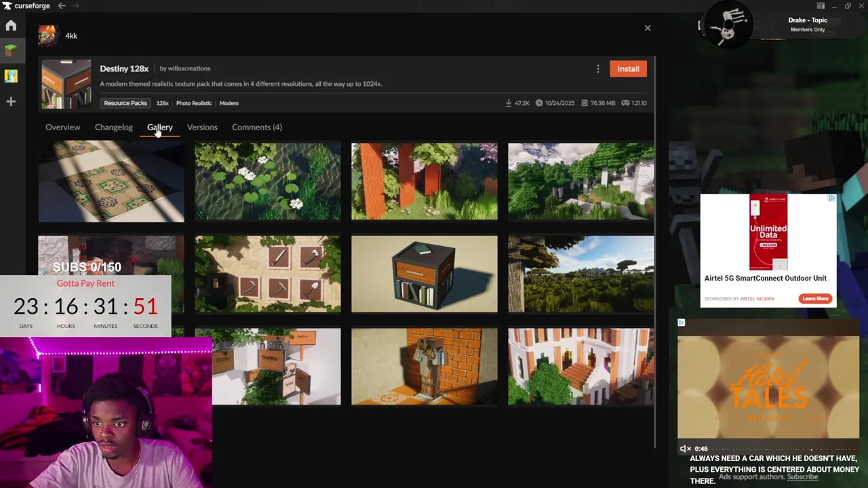The width and height of the screenshot is (868, 488).
Task: Open the bookshelf block gallery image
Action: (x=425, y=274)
